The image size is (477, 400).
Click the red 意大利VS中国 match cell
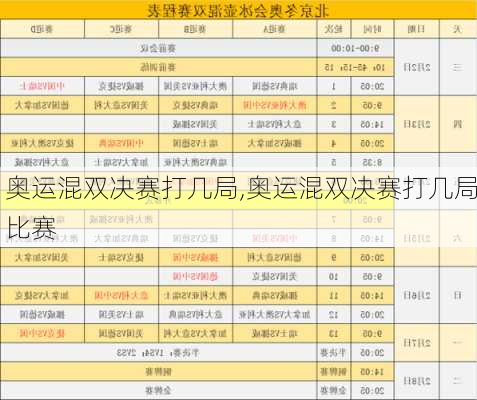121,295
